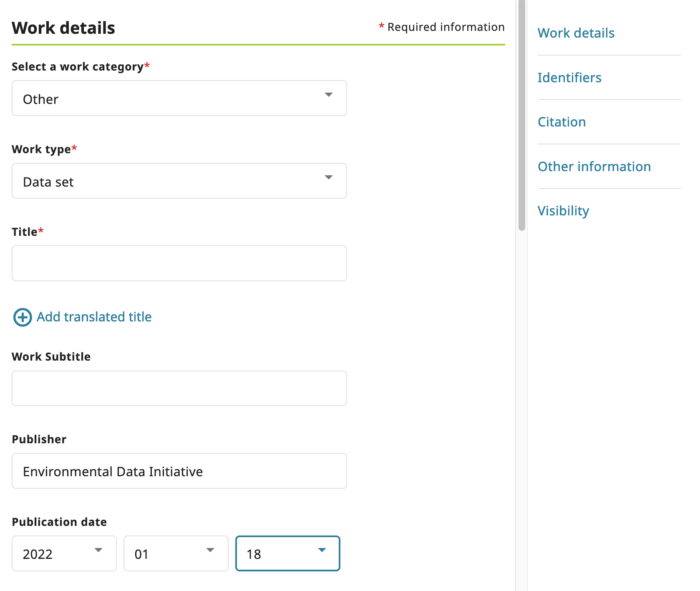700x591 pixels.
Task: Click the publication year dropdown arrow
Action: [x=98, y=550]
